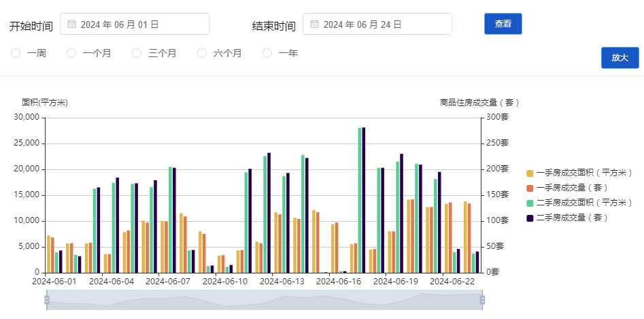Click the 开始时间 label
The width and height of the screenshot is (644, 319).
pyautogui.click(x=31, y=27)
